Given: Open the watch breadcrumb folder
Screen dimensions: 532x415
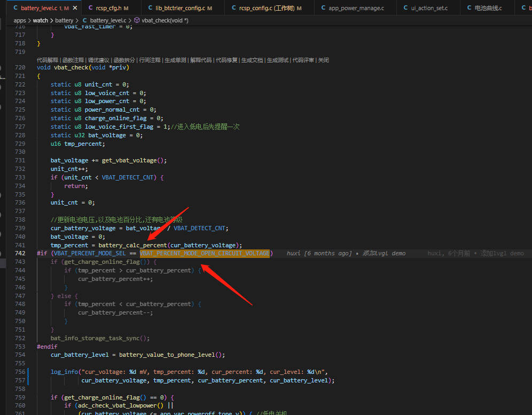Looking at the screenshot, I should [x=41, y=20].
